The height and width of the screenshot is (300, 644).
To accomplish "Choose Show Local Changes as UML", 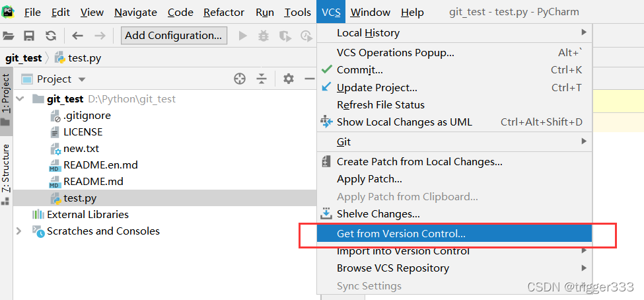I will pyautogui.click(x=454, y=122).
